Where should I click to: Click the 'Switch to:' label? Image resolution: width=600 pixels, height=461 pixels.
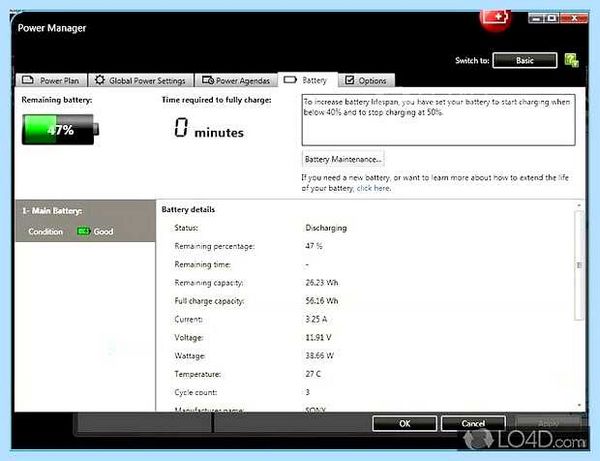click(x=472, y=60)
